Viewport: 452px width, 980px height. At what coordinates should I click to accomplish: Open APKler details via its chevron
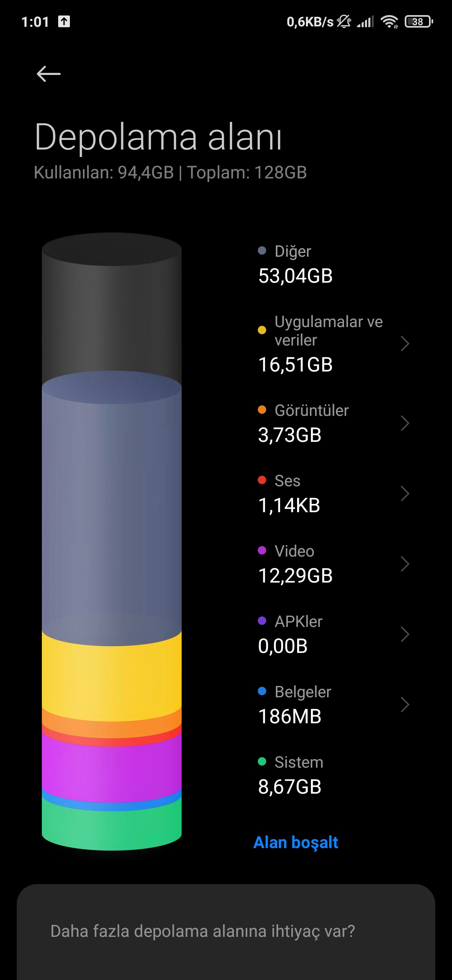pyautogui.click(x=404, y=634)
